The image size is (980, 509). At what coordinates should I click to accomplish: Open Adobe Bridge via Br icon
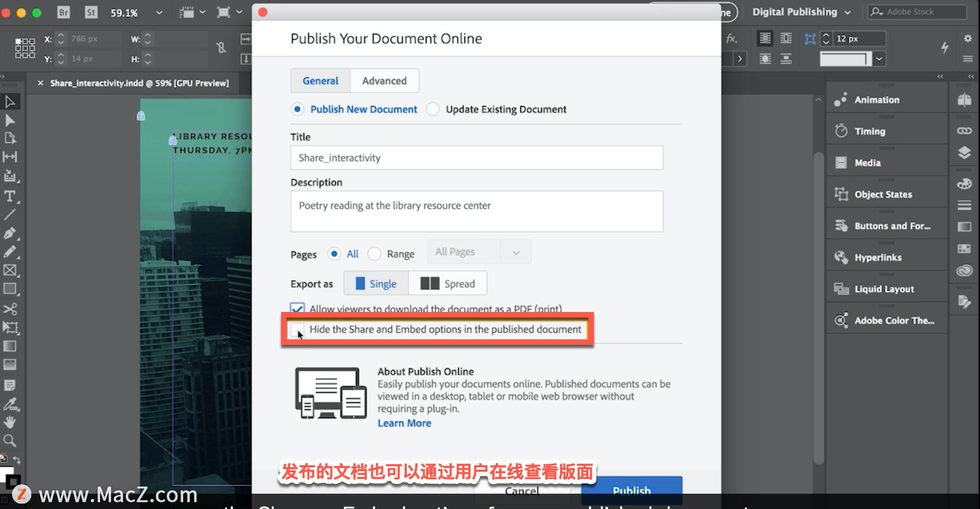point(63,12)
